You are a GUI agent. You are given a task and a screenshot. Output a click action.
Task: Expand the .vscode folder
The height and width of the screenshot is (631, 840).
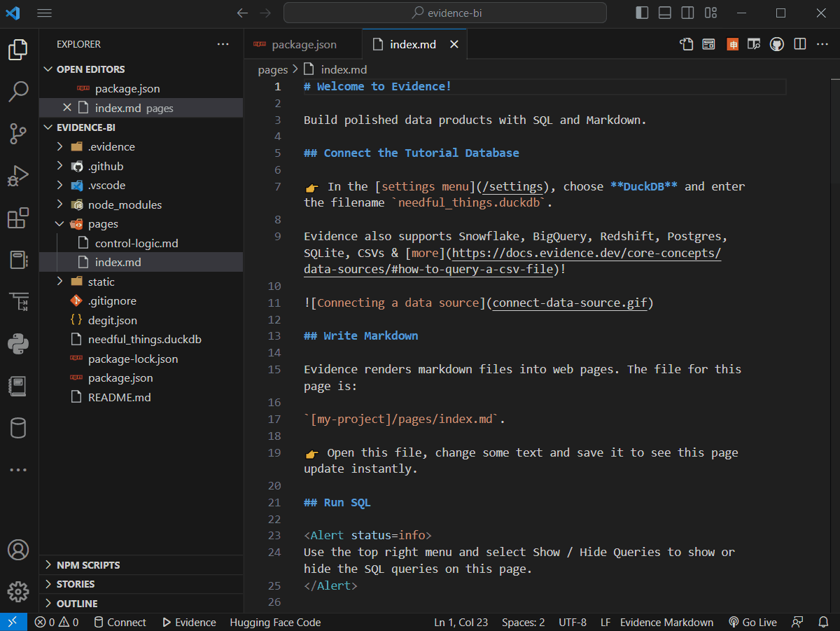click(61, 186)
